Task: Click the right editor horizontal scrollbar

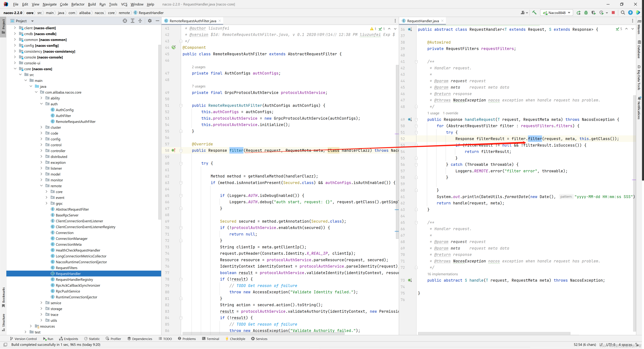Action: pyautogui.click(x=494, y=333)
